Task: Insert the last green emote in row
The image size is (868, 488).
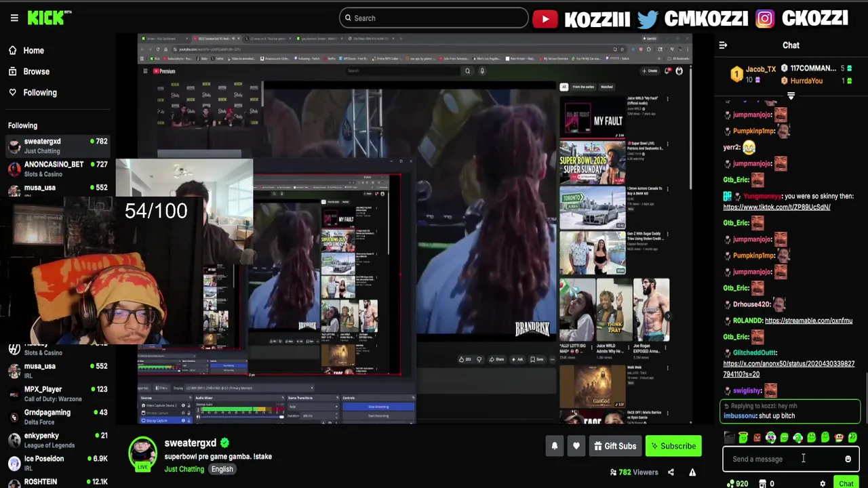Action: pos(852,438)
